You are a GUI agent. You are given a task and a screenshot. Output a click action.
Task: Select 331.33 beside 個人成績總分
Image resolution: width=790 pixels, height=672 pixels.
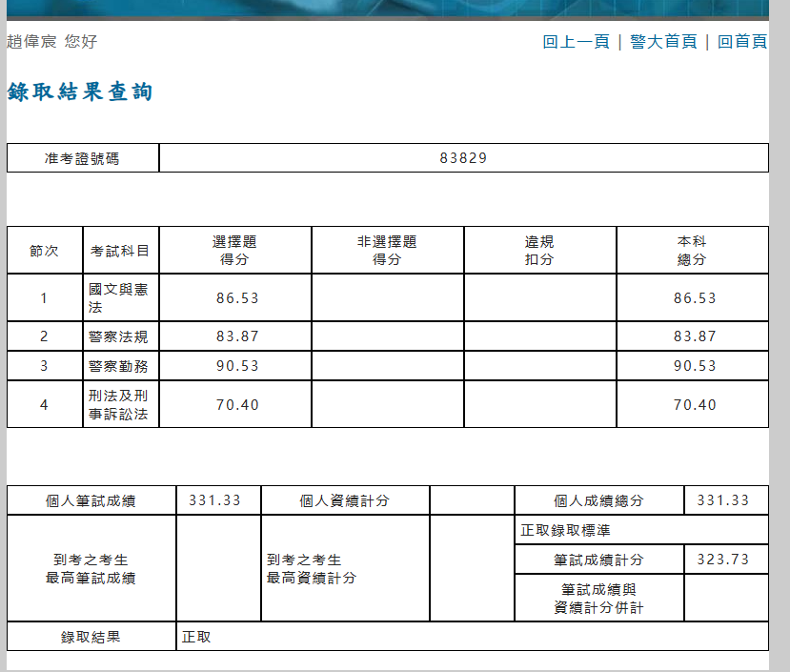click(x=723, y=500)
